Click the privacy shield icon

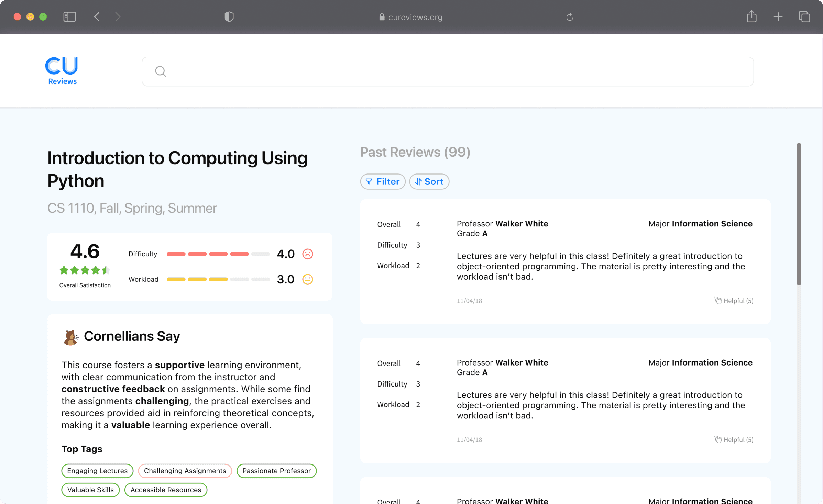(229, 17)
